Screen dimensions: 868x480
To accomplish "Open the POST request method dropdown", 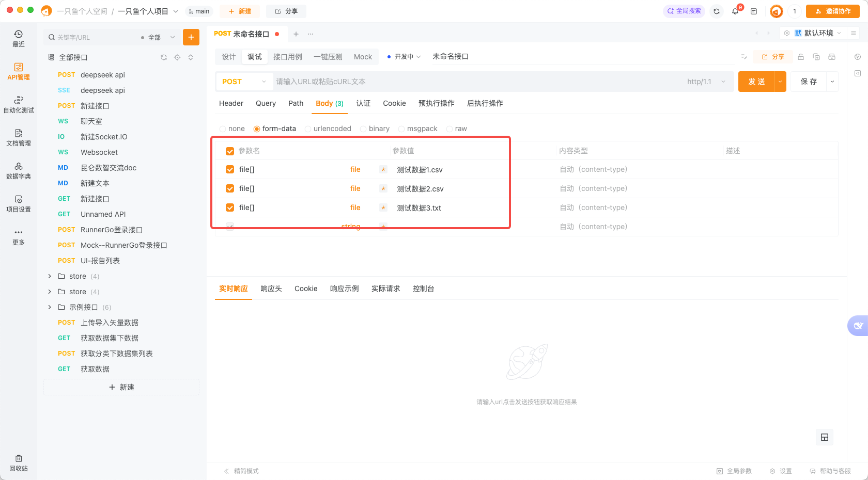I will pyautogui.click(x=244, y=82).
